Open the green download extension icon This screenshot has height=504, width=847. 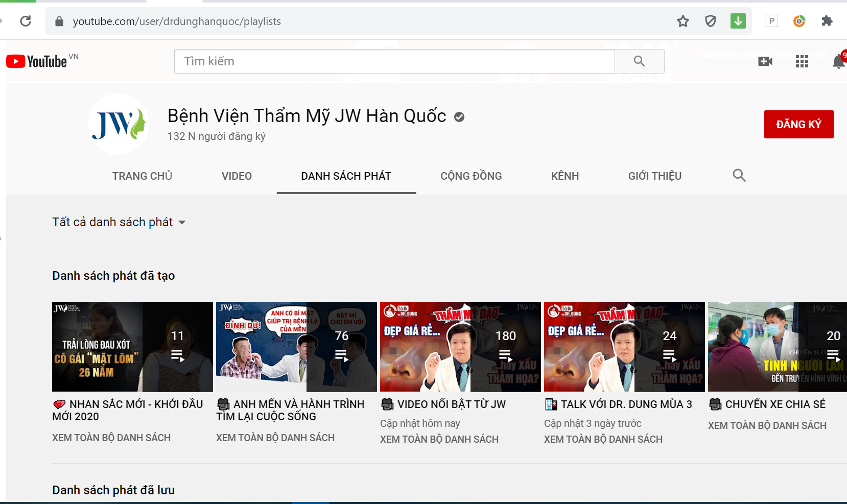pyautogui.click(x=738, y=21)
